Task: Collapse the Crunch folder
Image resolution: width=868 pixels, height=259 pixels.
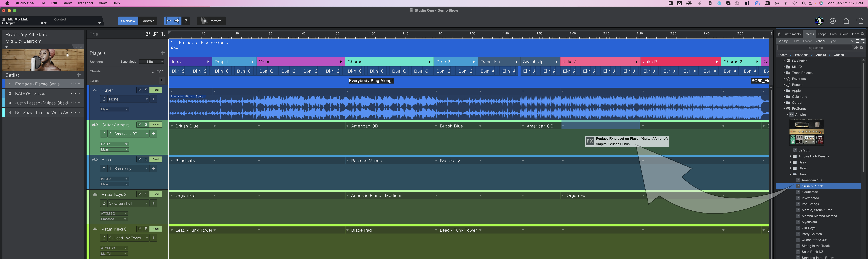Action: (x=791, y=174)
